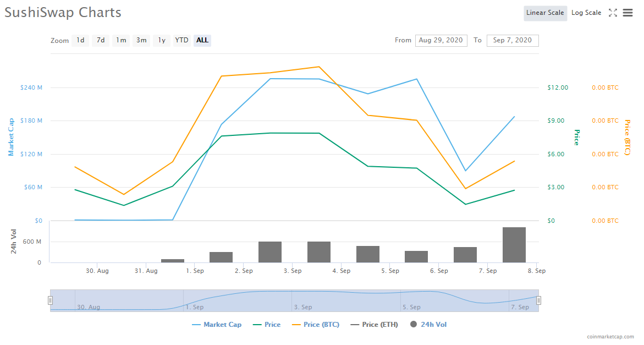
Task: Click the right navigator range handle
Action: click(x=538, y=300)
